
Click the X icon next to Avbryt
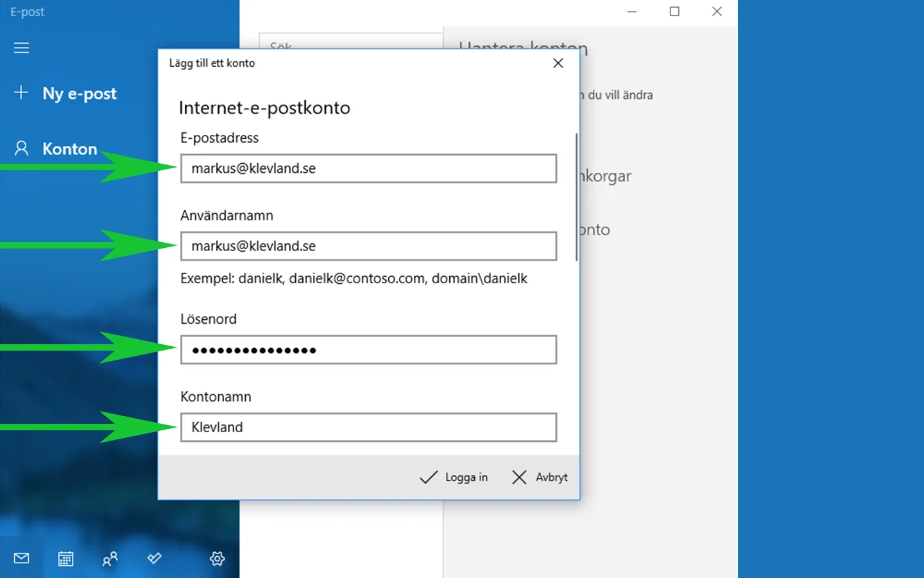click(x=519, y=477)
